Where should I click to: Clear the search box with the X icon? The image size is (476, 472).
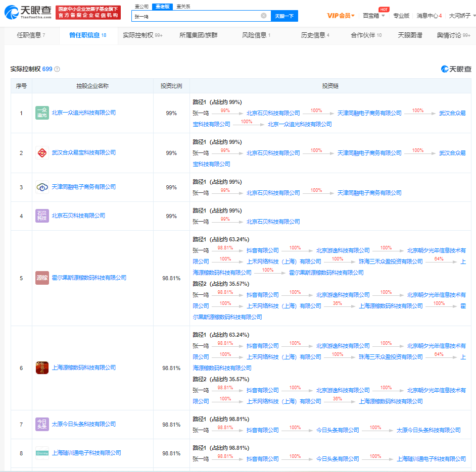tap(264, 16)
